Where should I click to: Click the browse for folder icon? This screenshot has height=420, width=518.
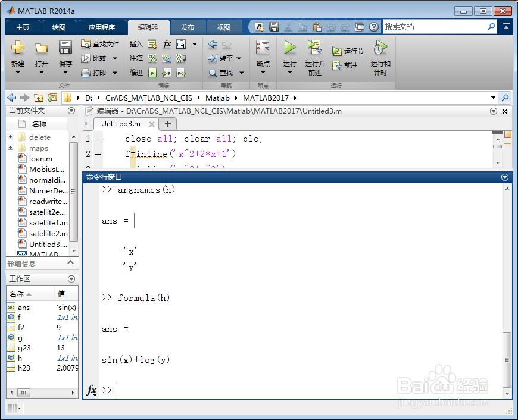52,98
